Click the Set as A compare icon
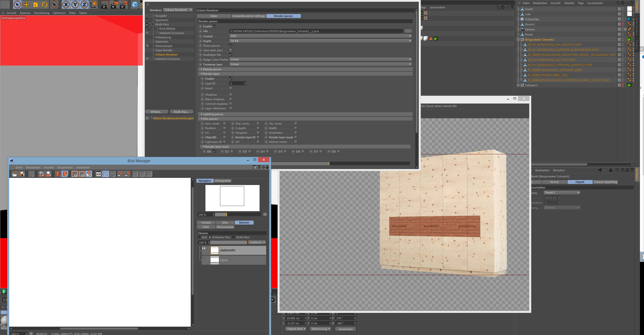This screenshot has height=335, width=644. click(x=121, y=174)
